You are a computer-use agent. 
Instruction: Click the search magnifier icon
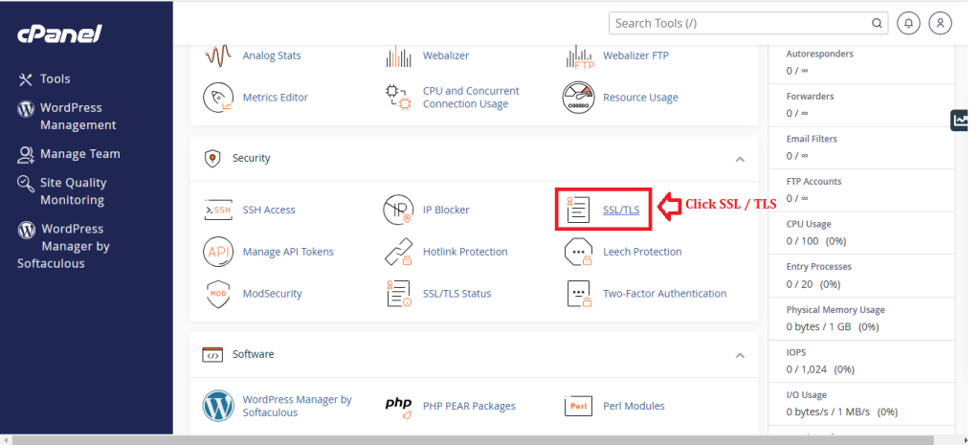(877, 24)
